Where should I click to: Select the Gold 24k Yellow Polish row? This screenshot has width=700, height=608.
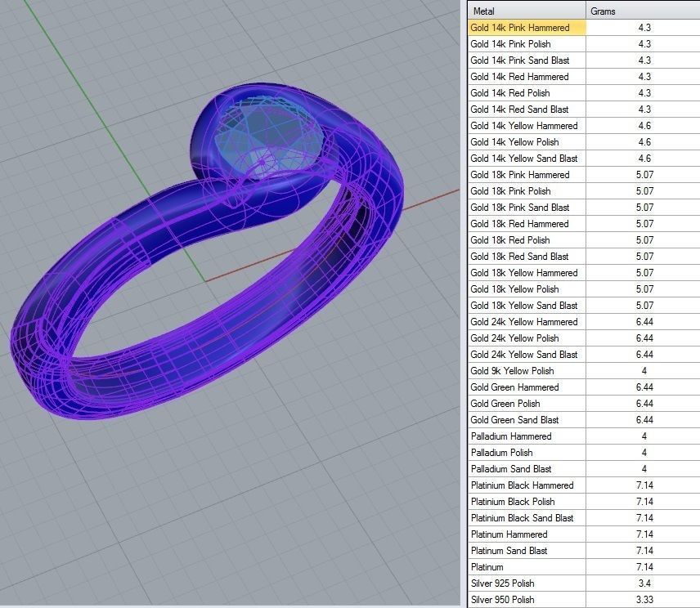[x=584, y=338]
